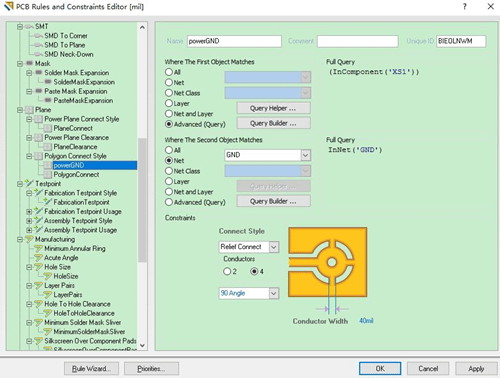The height and width of the screenshot is (378, 500).
Task: Click the Power Plane Clearance icon
Action: [x=39, y=138]
